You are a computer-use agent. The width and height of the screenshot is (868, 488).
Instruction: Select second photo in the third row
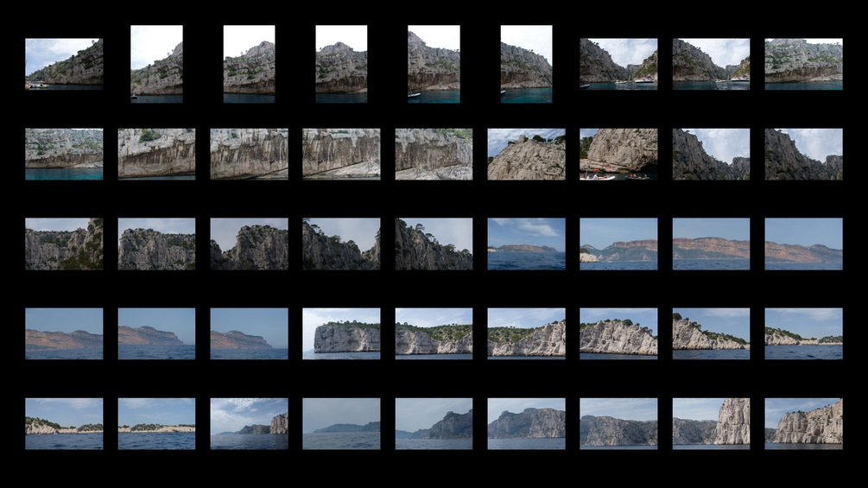pyautogui.click(x=156, y=244)
